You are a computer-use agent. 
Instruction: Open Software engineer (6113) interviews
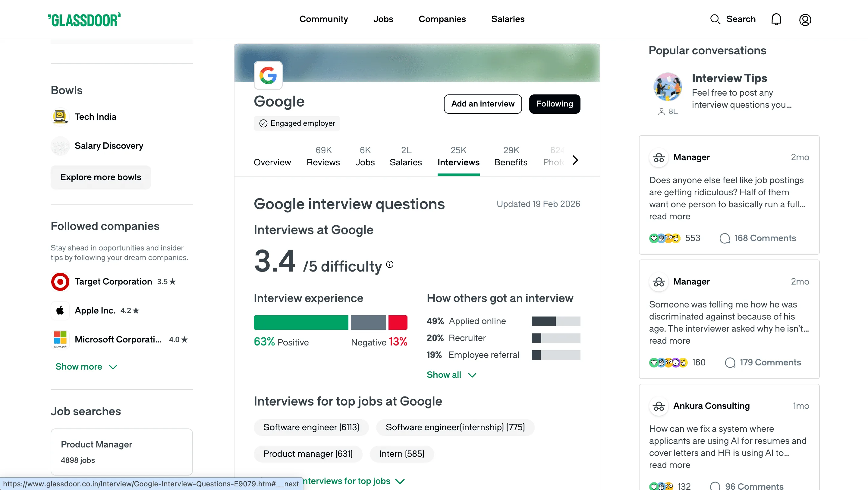pyautogui.click(x=311, y=427)
